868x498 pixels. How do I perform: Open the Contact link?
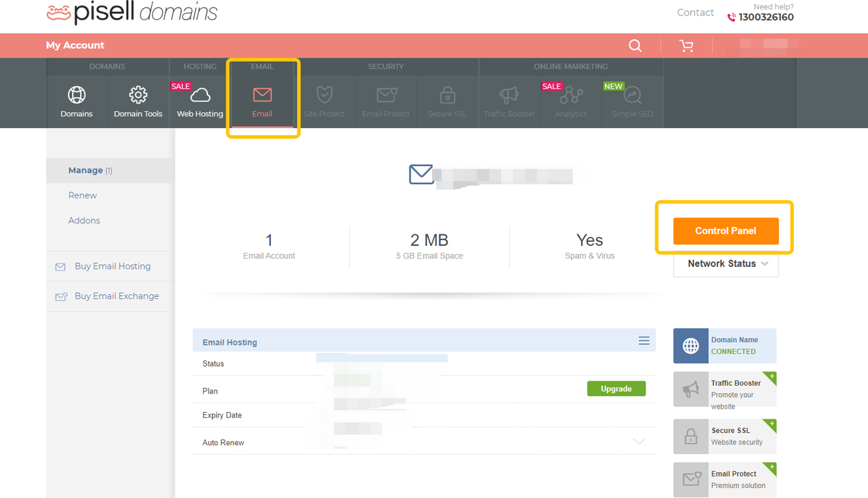point(696,12)
